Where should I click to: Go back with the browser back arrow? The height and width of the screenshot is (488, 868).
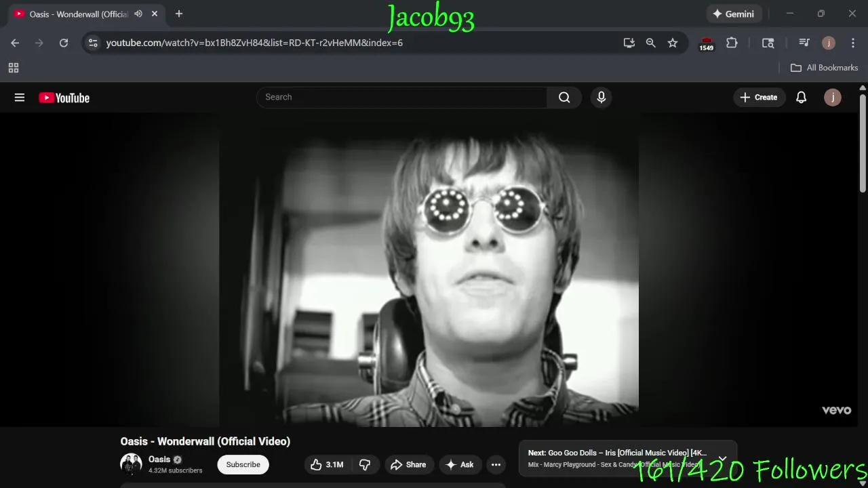click(x=15, y=43)
